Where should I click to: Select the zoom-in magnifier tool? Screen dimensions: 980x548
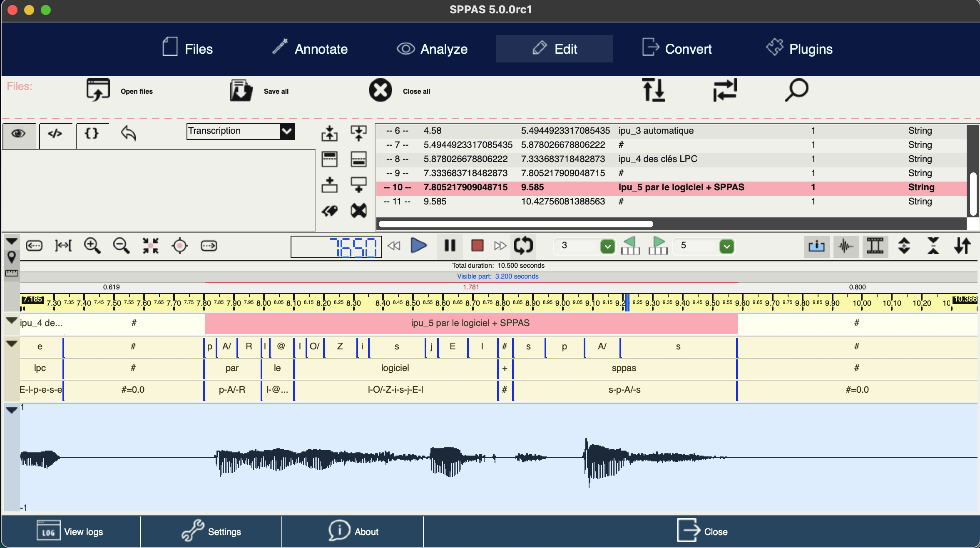click(92, 246)
